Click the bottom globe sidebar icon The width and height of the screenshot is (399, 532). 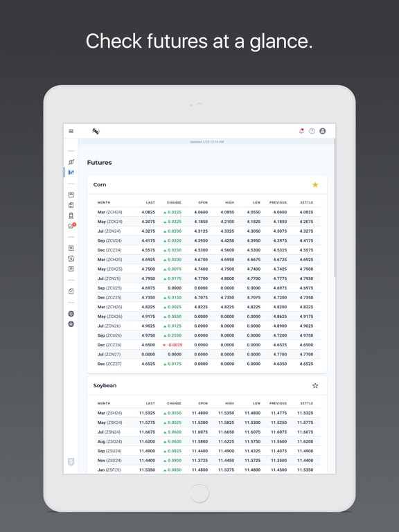[71, 324]
